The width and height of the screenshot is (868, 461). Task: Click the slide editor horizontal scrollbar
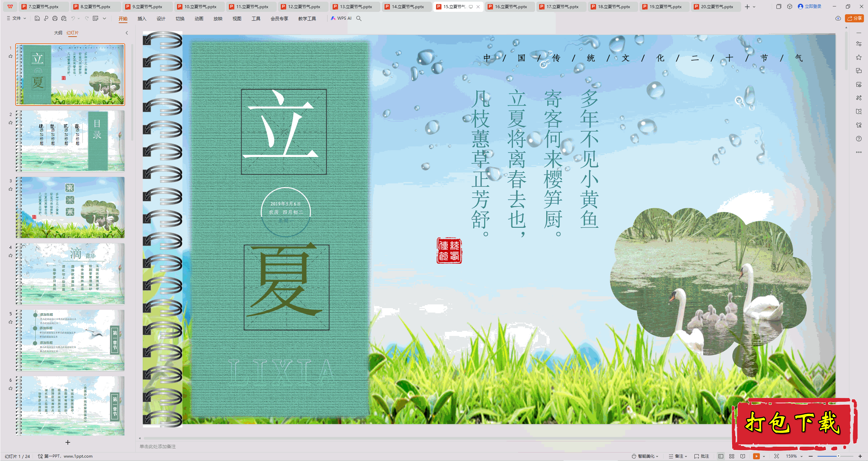click(x=437, y=438)
